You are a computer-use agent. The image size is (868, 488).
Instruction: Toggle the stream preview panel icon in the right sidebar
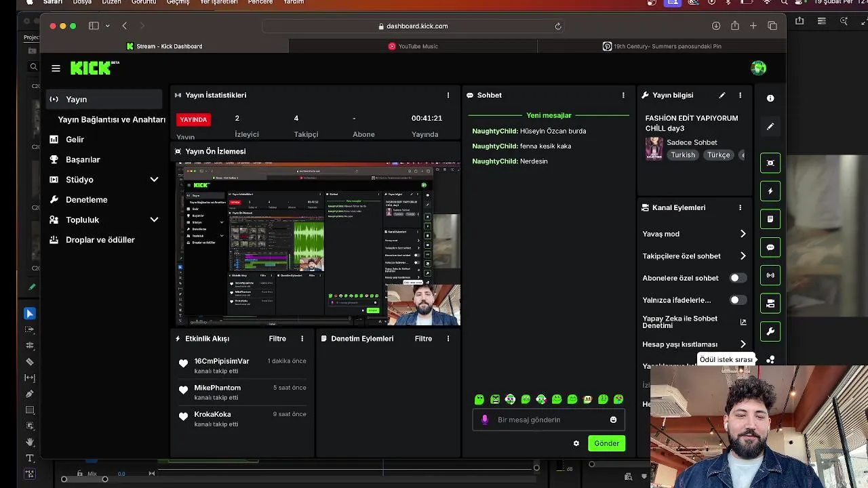(x=770, y=163)
